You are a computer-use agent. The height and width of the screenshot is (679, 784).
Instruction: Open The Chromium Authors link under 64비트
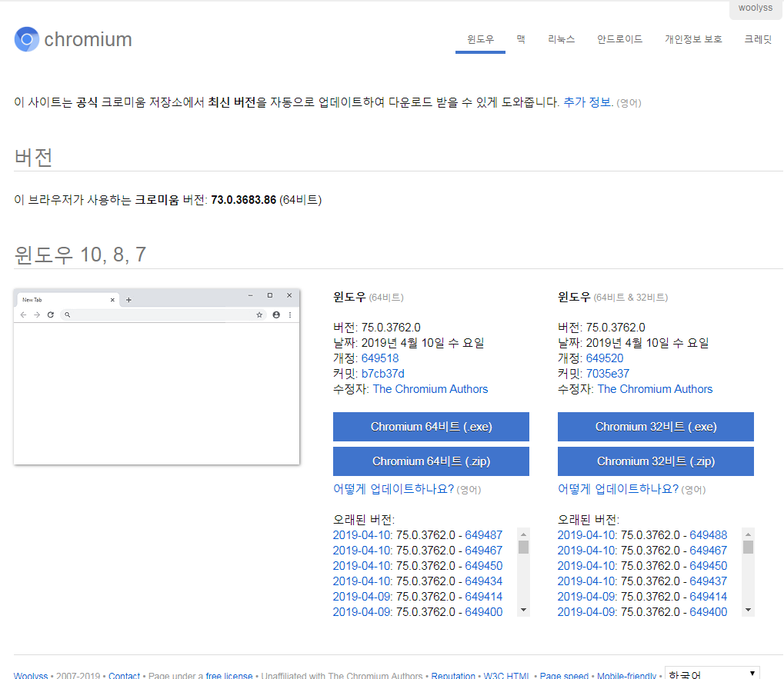[430, 389]
